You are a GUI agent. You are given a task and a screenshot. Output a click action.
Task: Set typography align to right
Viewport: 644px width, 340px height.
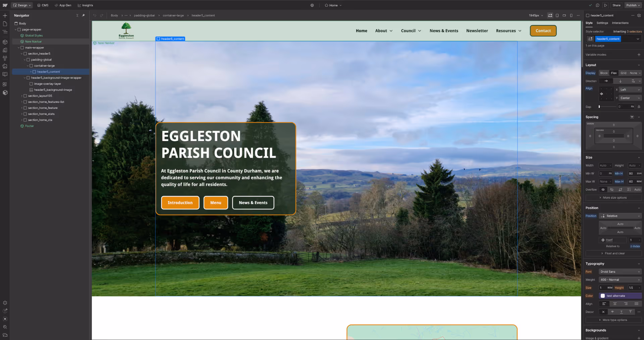tap(626, 304)
